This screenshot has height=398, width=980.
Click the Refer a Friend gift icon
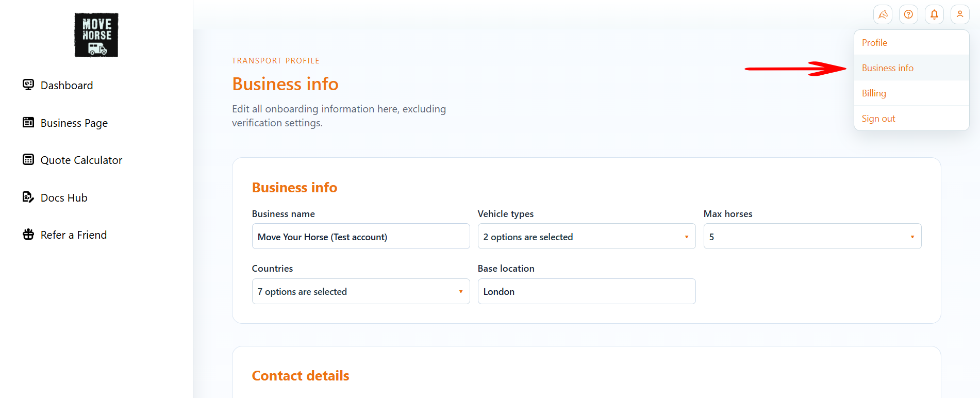tap(28, 235)
